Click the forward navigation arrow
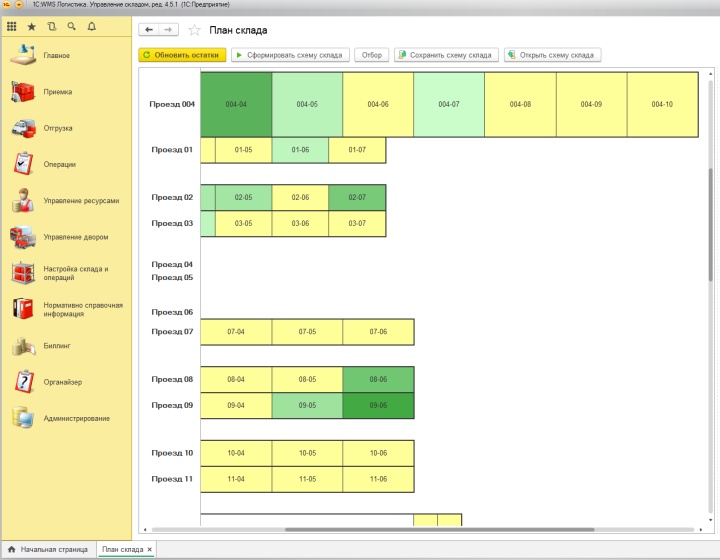The image size is (720, 560). tap(169, 31)
